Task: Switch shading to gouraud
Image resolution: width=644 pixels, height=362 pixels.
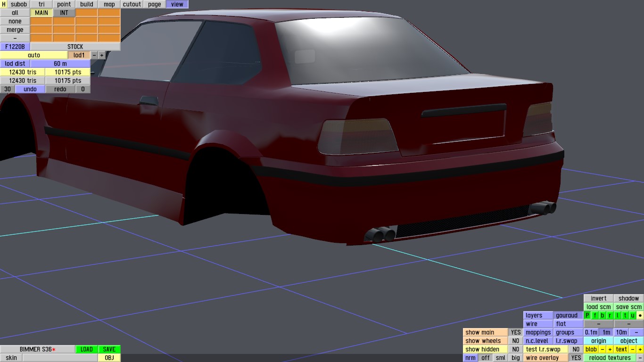Action: (569, 315)
